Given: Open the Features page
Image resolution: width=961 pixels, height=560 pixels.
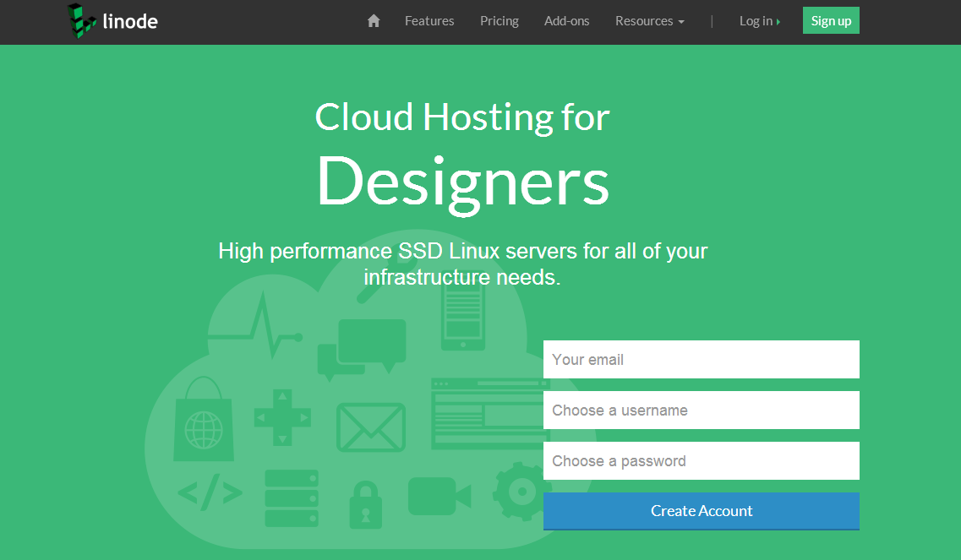Looking at the screenshot, I should [x=429, y=20].
